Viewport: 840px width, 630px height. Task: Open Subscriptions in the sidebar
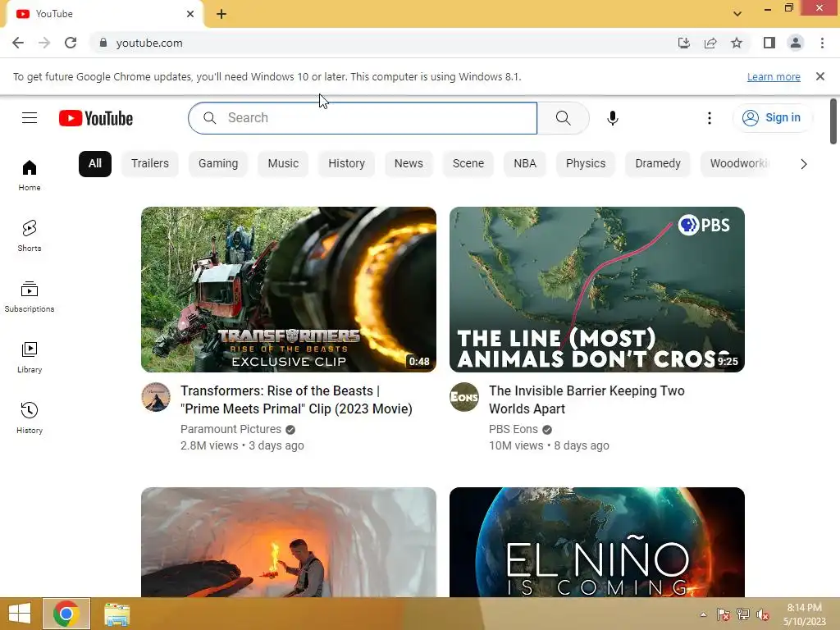pos(30,296)
